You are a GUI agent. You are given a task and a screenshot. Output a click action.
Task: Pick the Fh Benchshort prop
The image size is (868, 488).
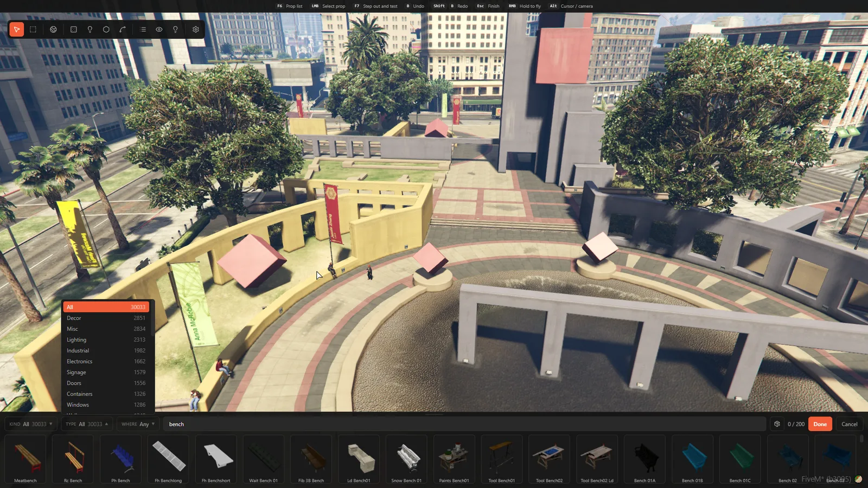pyautogui.click(x=216, y=459)
